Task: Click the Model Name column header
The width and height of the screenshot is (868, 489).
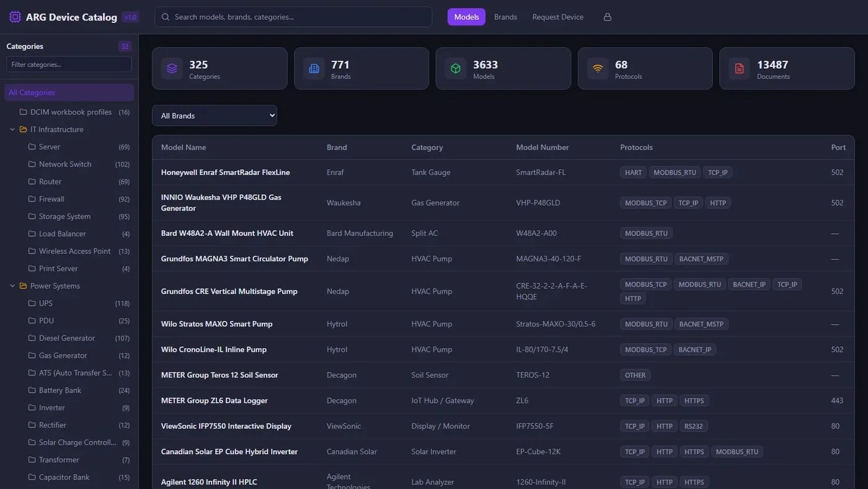Action: coord(184,148)
